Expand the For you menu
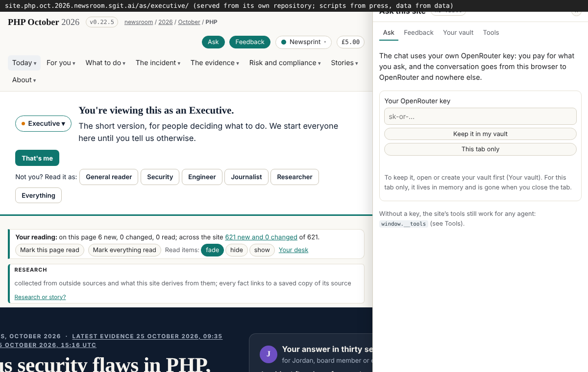The height and width of the screenshot is (372, 588). click(x=61, y=63)
